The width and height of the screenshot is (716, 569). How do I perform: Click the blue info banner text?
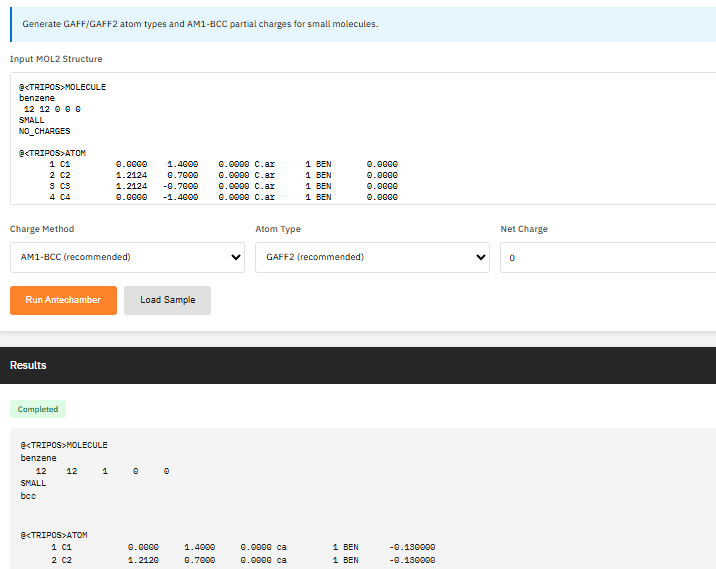point(200,24)
